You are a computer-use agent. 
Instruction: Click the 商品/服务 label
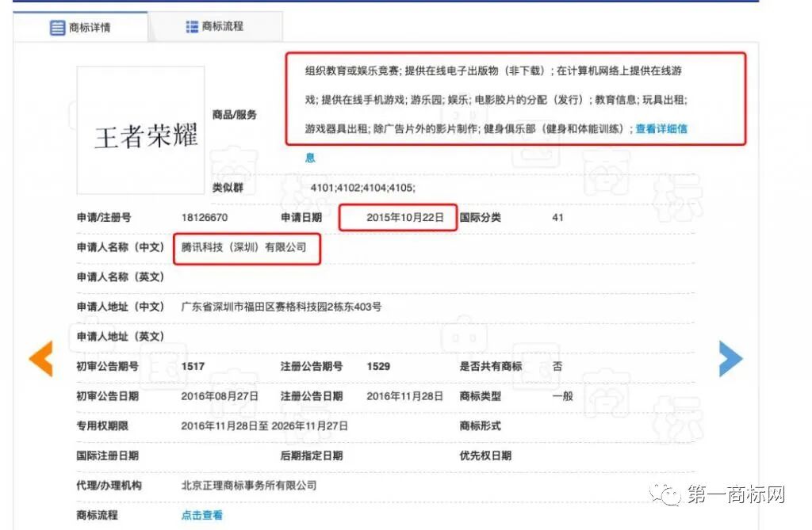pos(235,115)
